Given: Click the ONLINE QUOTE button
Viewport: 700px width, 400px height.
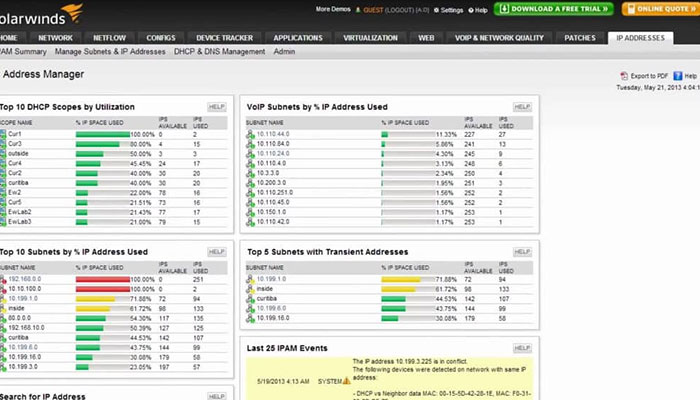Looking at the screenshot, I should (661, 9).
